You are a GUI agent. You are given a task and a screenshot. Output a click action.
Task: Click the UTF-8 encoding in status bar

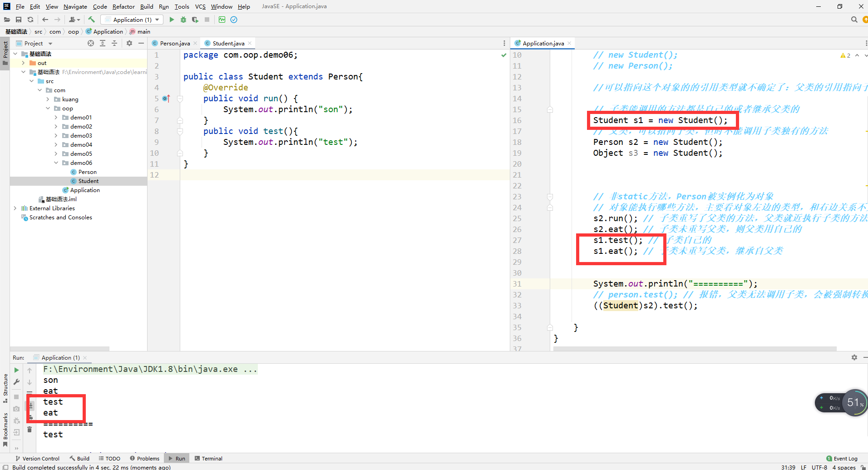click(819, 467)
